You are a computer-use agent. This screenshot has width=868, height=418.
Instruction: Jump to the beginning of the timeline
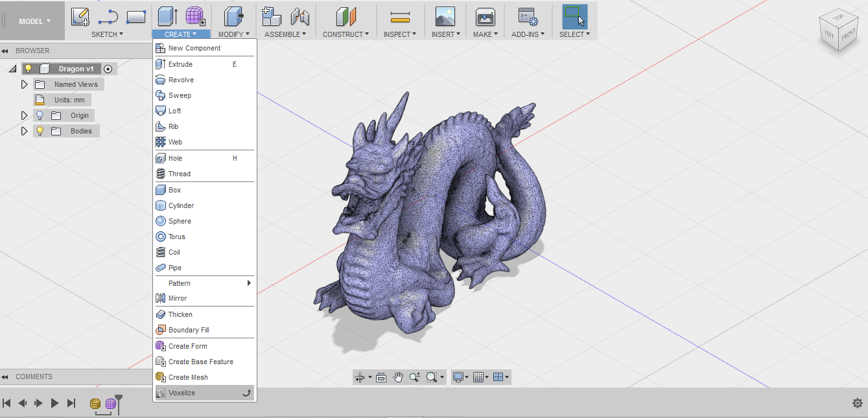coord(7,403)
